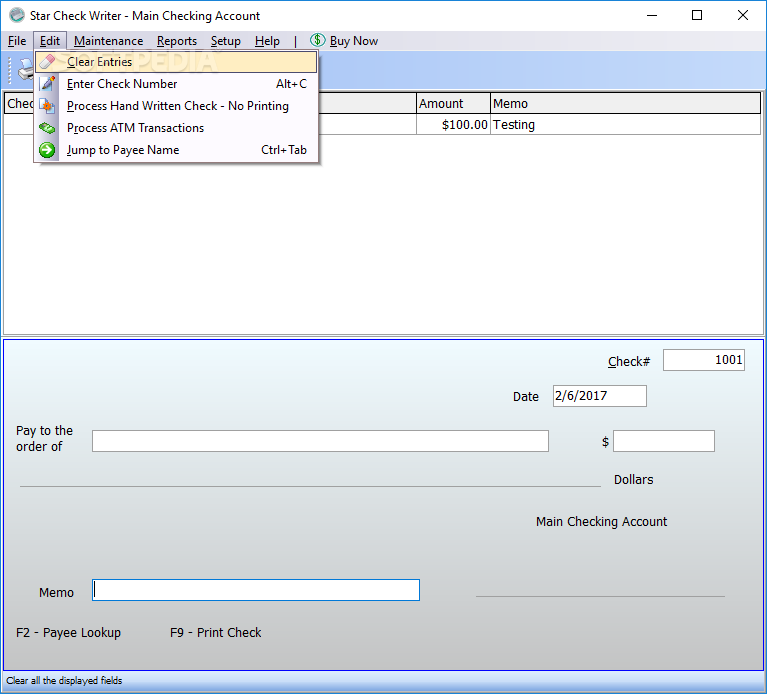The width and height of the screenshot is (767, 694).
Task: Click the cash icon for ATM Transactions
Action: [x=47, y=128]
